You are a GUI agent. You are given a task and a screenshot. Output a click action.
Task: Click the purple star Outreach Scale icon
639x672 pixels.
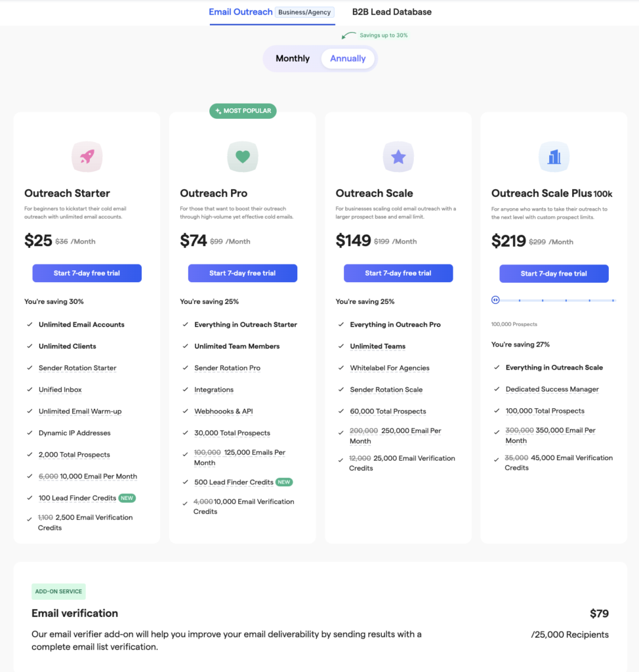click(398, 157)
